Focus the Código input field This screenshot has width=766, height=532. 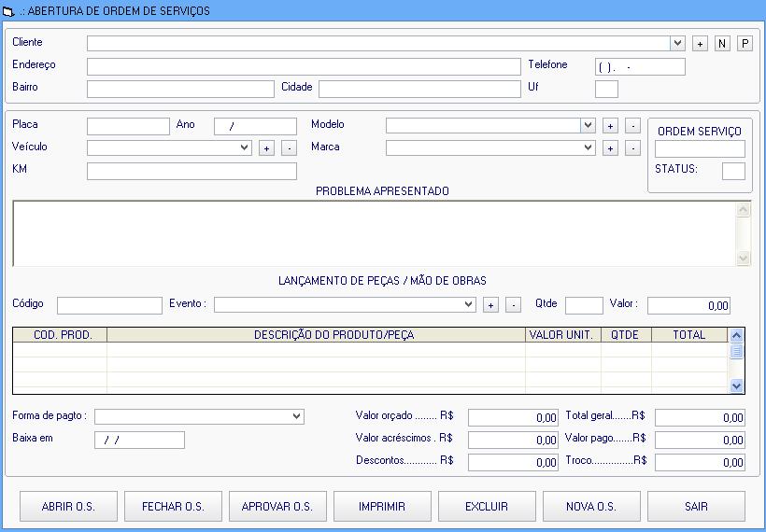point(109,305)
